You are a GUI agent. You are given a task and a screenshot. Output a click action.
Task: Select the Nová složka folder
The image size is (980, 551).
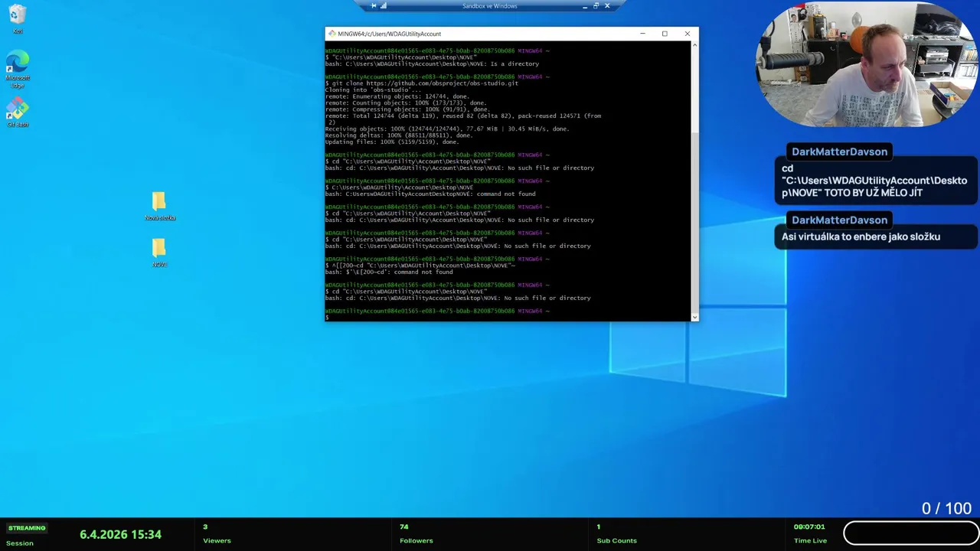pos(160,206)
